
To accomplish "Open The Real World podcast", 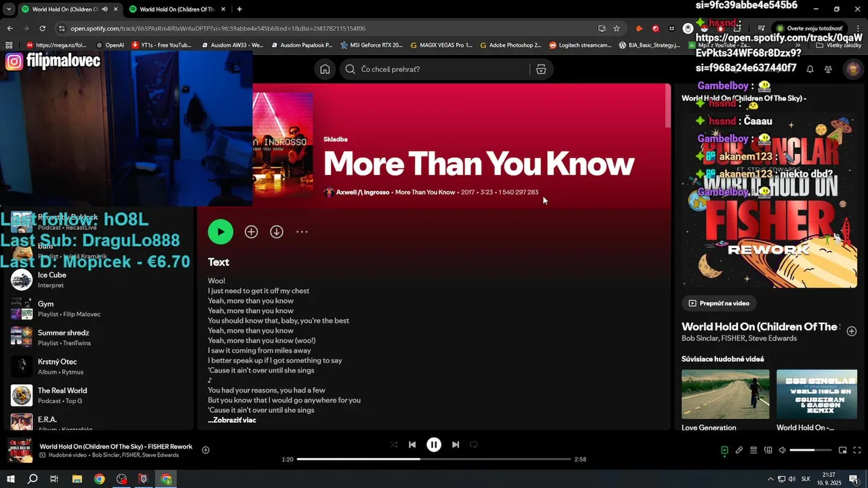I will pos(98,395).
